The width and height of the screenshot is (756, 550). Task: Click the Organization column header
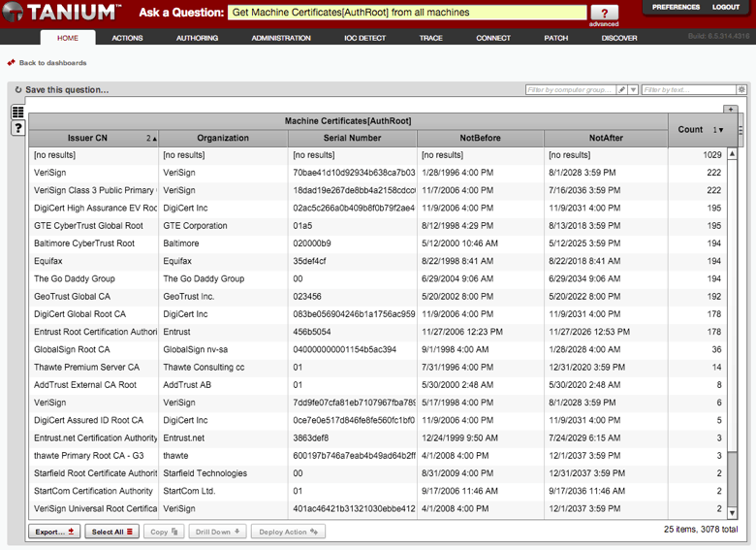point(223,138)
